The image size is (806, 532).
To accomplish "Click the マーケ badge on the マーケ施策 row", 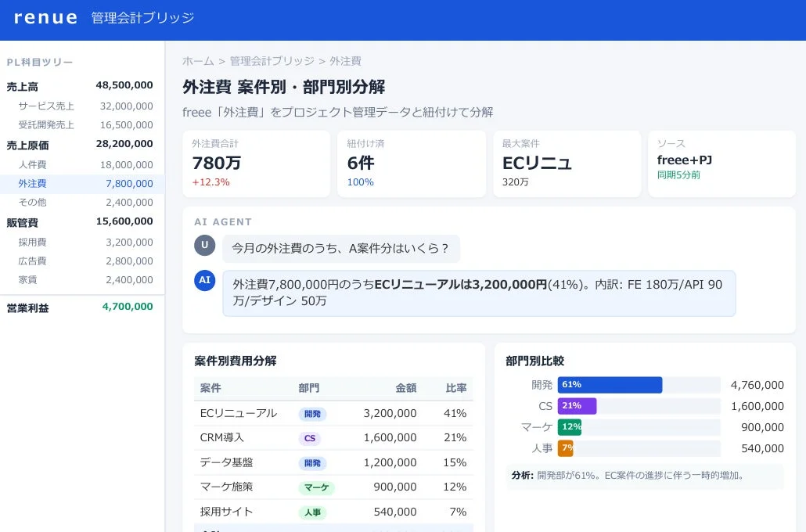I will pyautogui.click(x=316, y=487).
